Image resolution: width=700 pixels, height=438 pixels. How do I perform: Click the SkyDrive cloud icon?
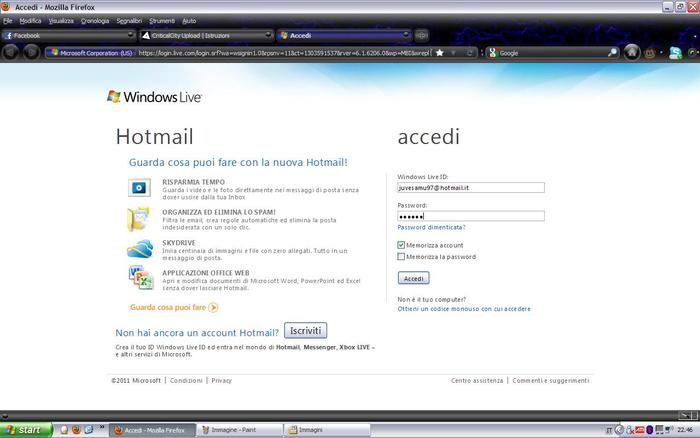coord(140,249)
